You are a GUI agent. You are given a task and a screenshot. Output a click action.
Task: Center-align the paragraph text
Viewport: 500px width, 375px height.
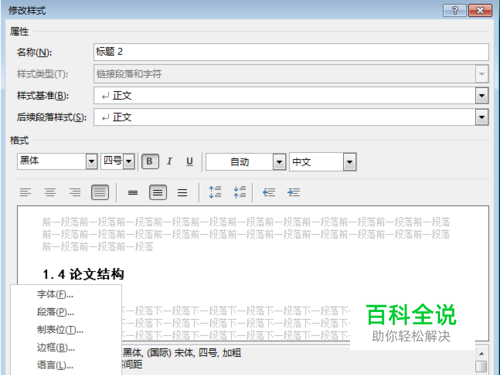(x=50, y=192)
